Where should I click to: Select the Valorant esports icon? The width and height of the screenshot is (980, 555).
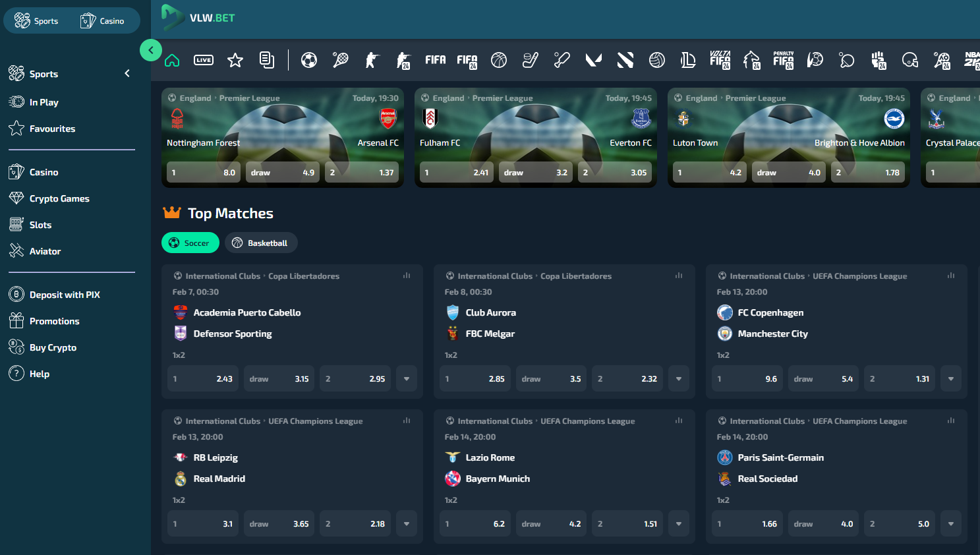click(594, 60)
